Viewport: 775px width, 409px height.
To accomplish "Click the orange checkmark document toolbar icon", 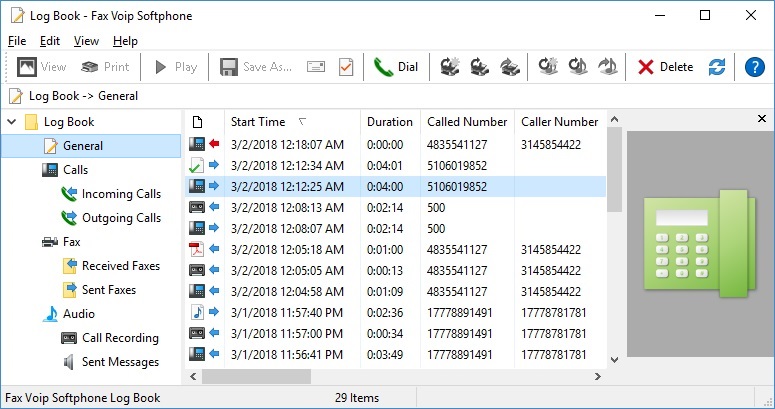I will pos(346,67).
